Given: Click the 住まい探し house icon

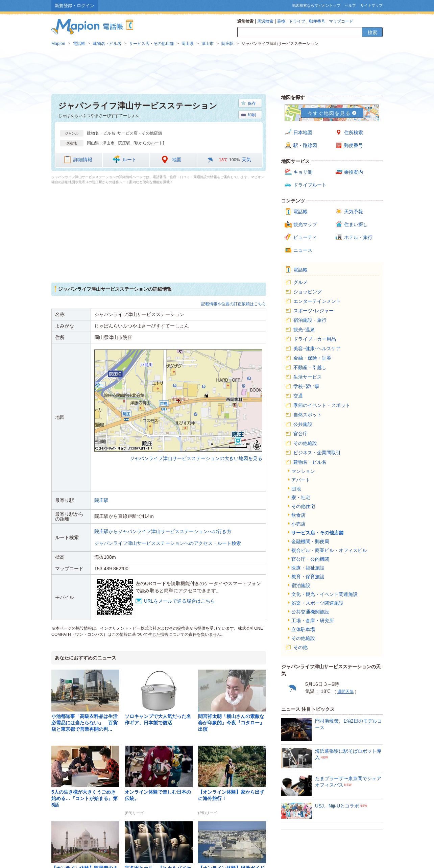Looking at the screenshot, I should pyautogui.click(x=339, y=224).
